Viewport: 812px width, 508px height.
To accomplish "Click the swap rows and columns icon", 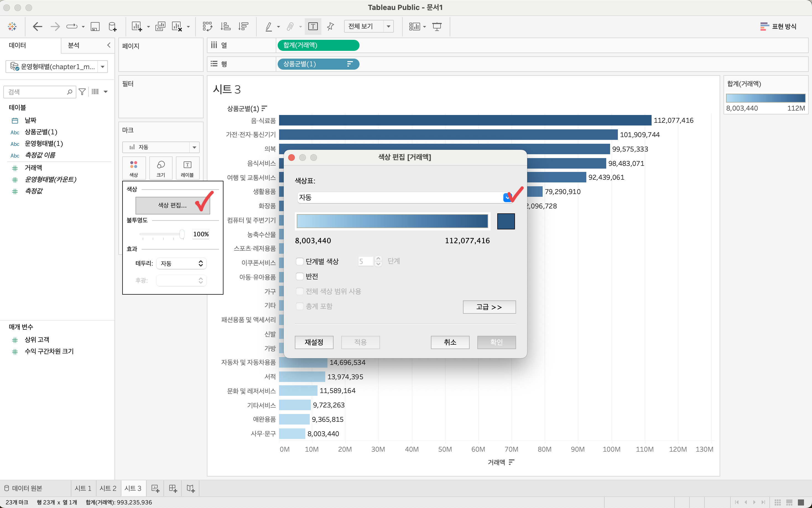I will [207, 27].
